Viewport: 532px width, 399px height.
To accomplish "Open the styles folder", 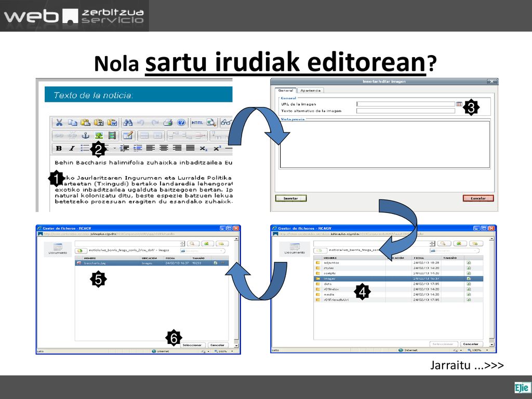I will coord(398,268).
